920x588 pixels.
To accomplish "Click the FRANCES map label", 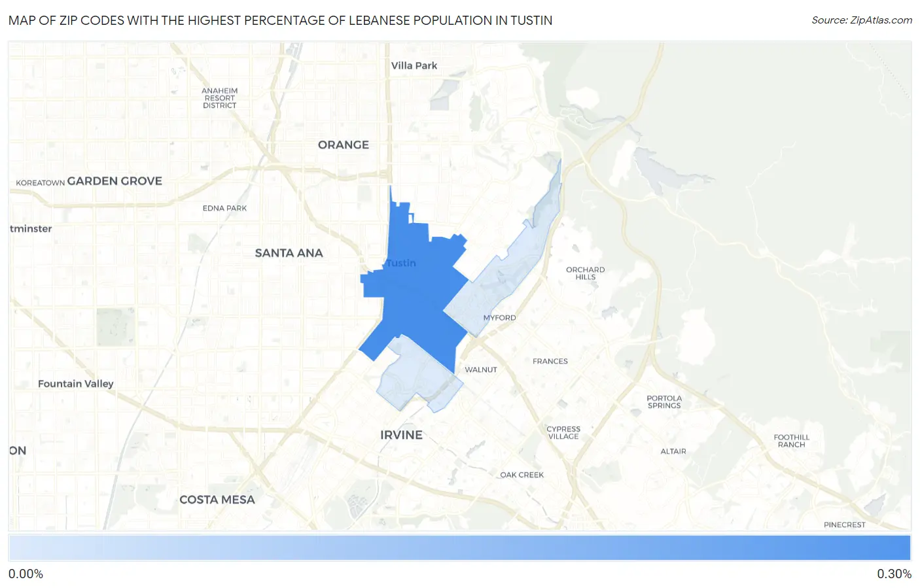I will [550, 361].
